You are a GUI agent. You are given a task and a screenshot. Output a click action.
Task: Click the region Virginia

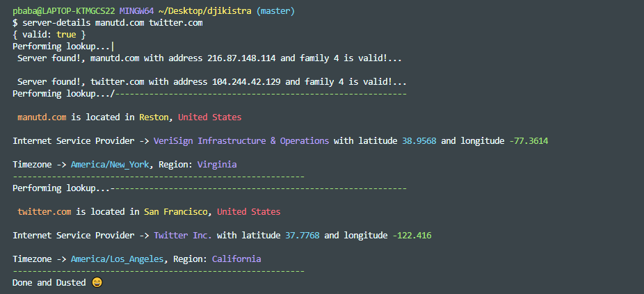coord(217,165)
